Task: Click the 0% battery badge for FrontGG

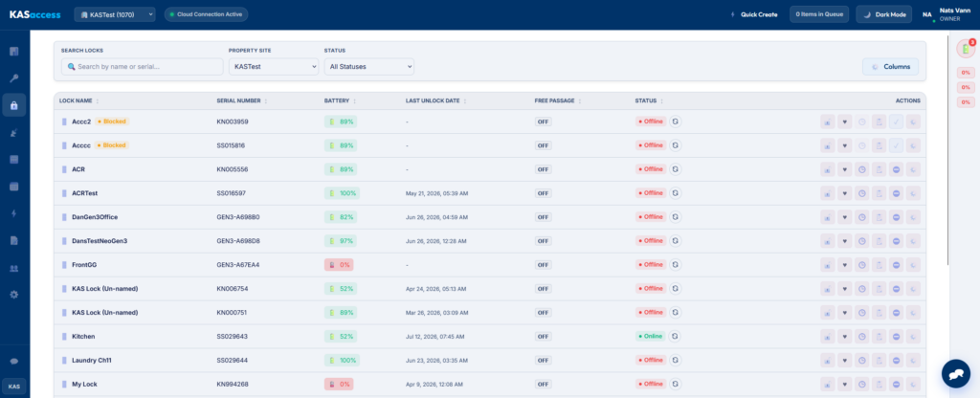Action: (339, 264)
